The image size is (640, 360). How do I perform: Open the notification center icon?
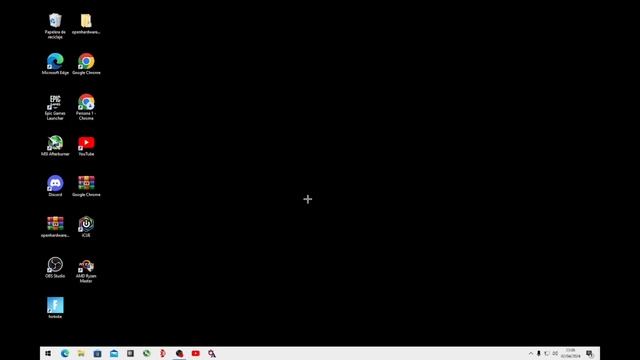point(590,353)
